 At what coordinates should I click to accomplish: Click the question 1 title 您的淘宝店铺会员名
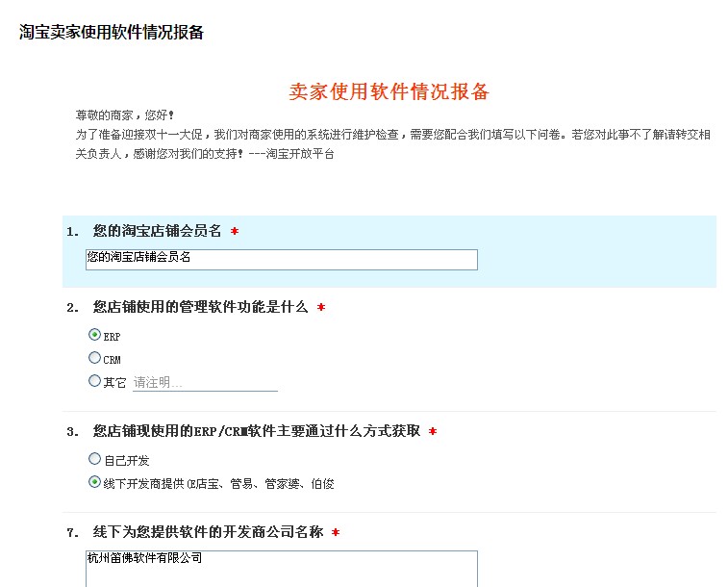tap(157, 231)
